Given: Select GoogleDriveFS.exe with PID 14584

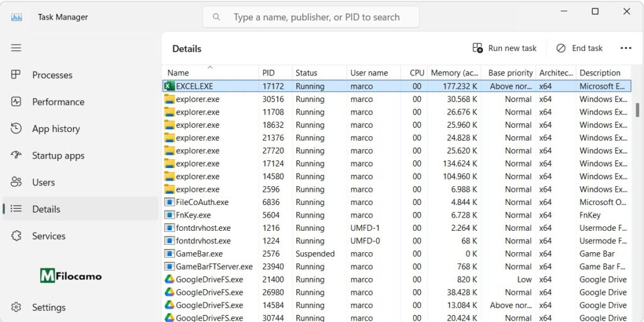Looking at the screenshot, I should point(397,305).
